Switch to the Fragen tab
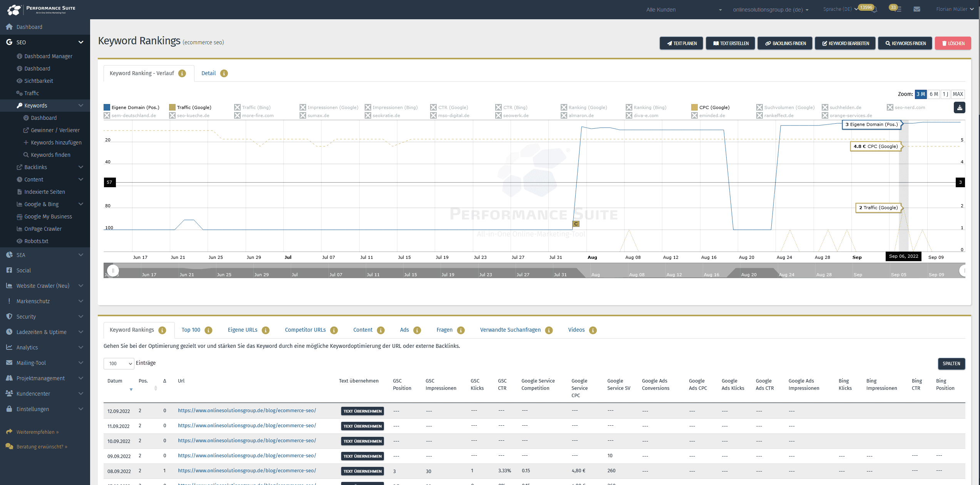This screenshot has width=980, height=485. (444, 330)
